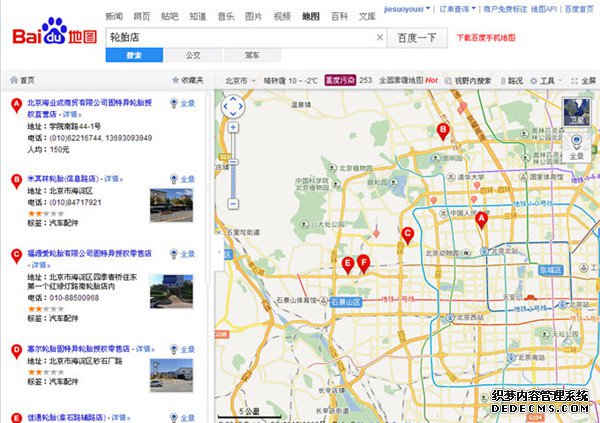Click red marker C on the map
Image resolution: width=600 pixels, height=423 pixels.
pyautogui.click(x=407, y=236)
